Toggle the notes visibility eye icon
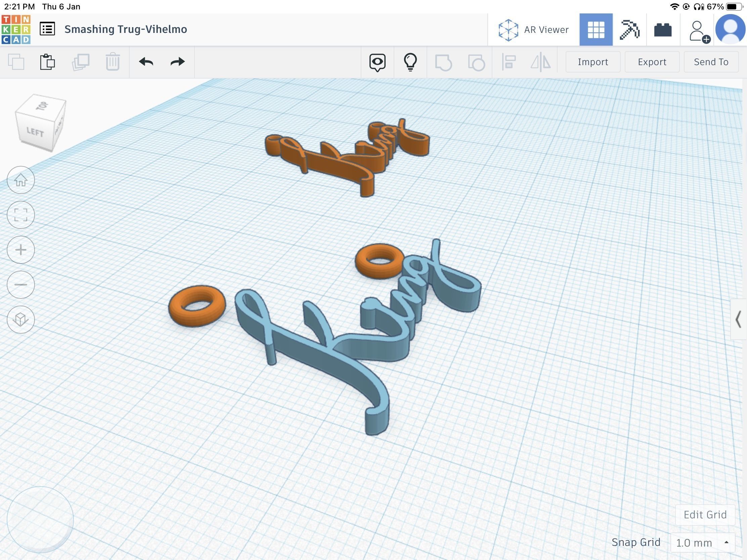This screenshot has height=560, width=747. [377, 62]
